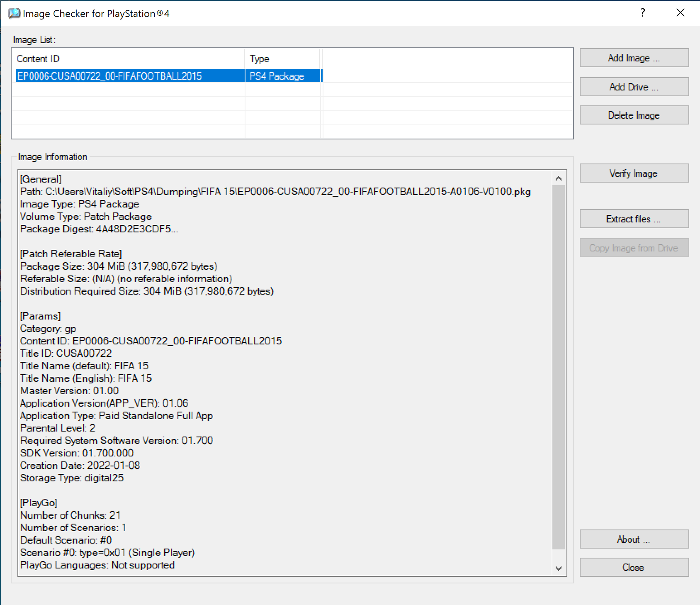The width and height of the screenshot is (700, 605).
Task: Click the [Patch Referable Rate] heading
Action: [71, 254]
